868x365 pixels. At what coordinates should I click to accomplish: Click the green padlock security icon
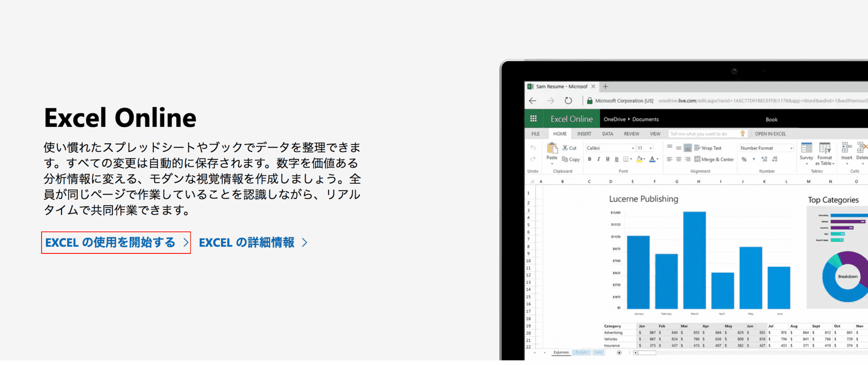tap(590, 101)
